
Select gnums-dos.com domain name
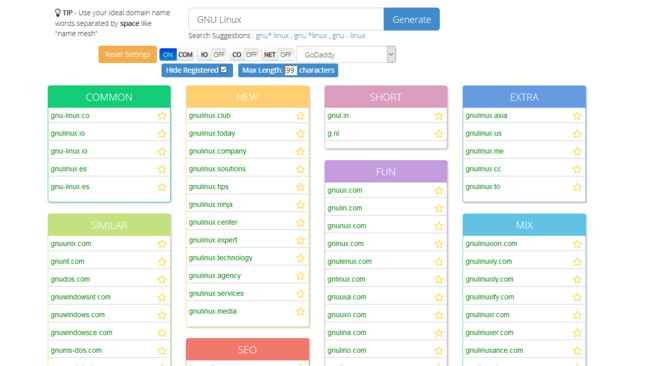point(76,351)
